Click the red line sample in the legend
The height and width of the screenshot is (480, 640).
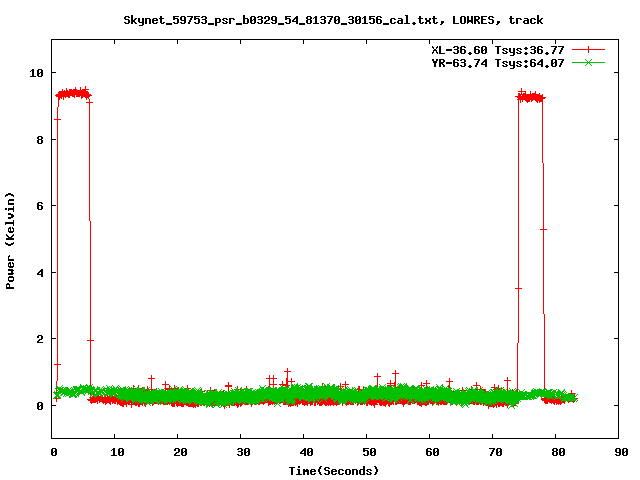click(588, 50)
